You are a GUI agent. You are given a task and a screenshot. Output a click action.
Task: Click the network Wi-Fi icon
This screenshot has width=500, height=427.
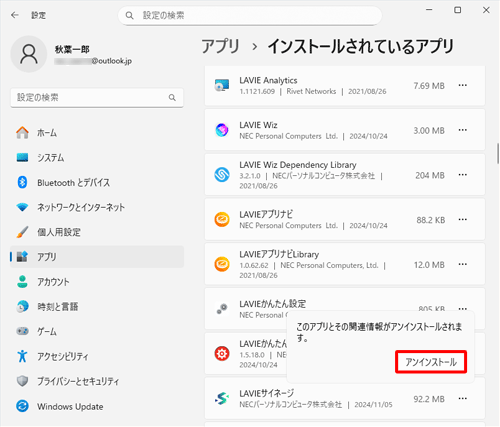22,207
